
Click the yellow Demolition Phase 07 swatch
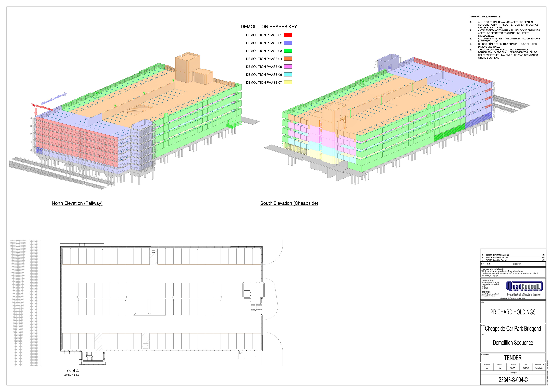click(288, 82)
